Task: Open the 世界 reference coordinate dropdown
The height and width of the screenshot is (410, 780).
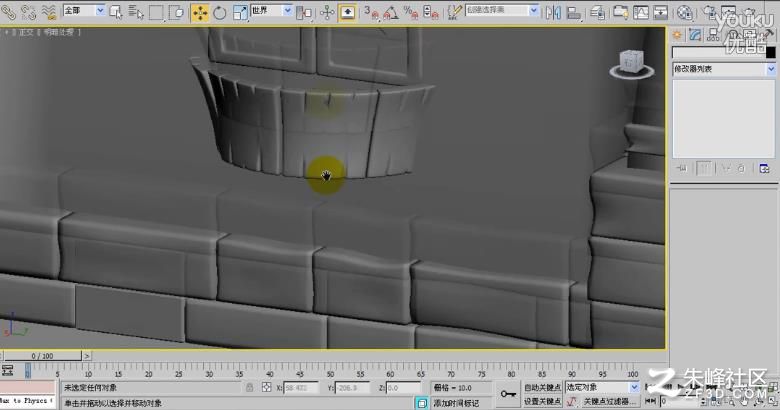Action: 271,10
